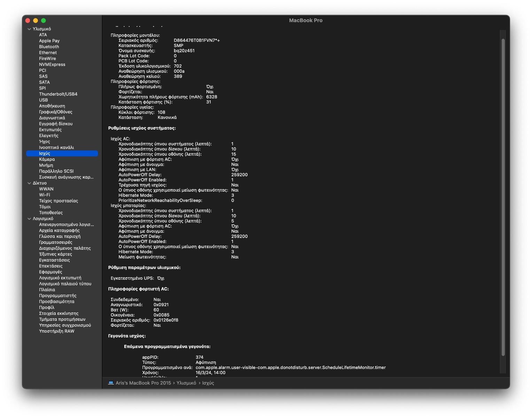Select Κάμερα in the sidebar
The width and height of the screenshot is (532, 418).
pyautogui.click(x=47, y=159)
